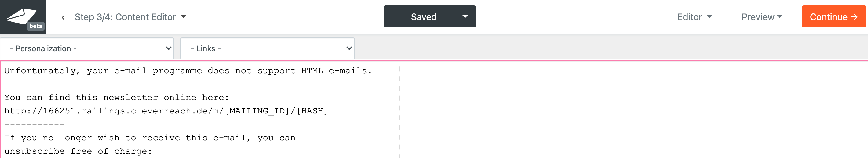Open the Preview menu

758,17
